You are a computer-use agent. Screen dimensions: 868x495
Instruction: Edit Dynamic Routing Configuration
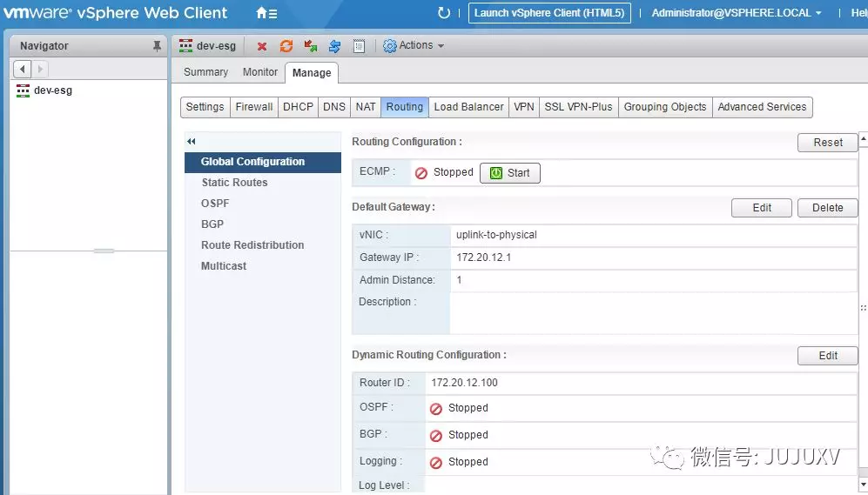point(828,356)
